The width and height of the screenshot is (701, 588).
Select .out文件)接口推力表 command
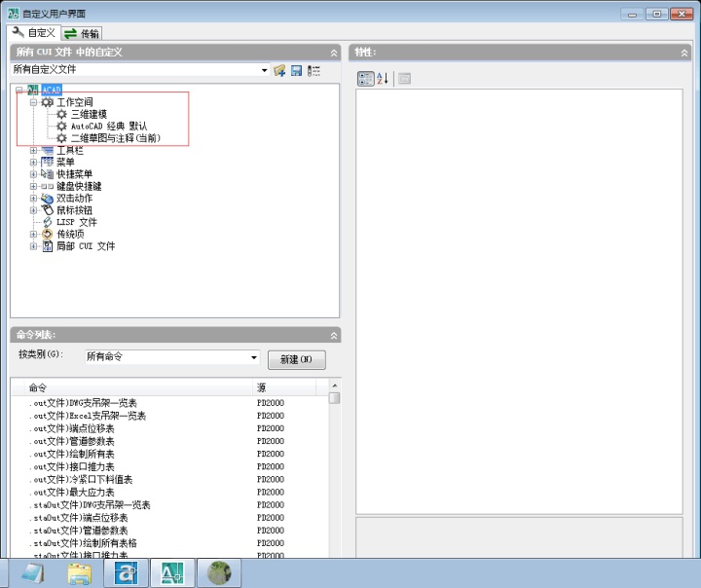[72, 467]
